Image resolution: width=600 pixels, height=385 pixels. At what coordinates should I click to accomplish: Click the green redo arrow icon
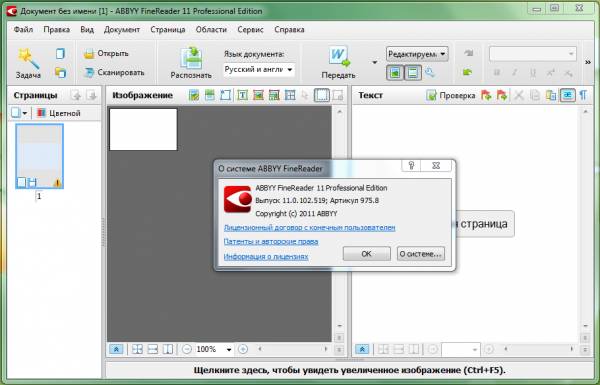coord(467,72)
